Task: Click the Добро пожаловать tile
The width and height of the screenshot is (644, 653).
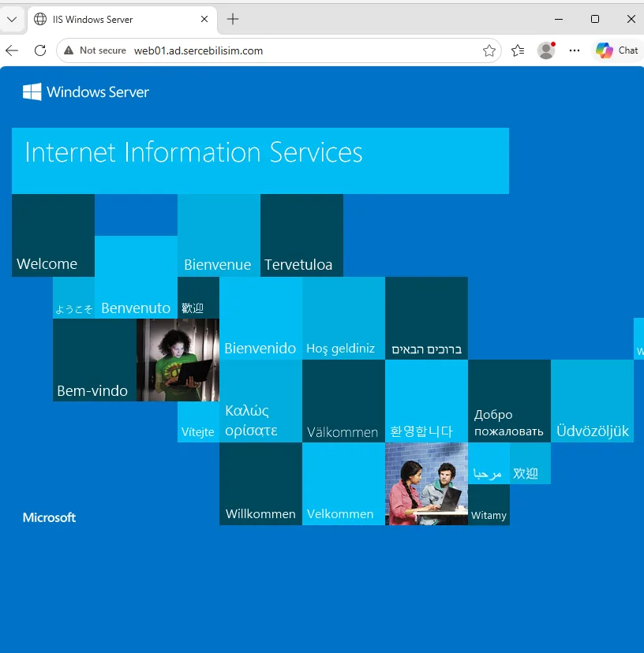Action: [x=509, y=401]
